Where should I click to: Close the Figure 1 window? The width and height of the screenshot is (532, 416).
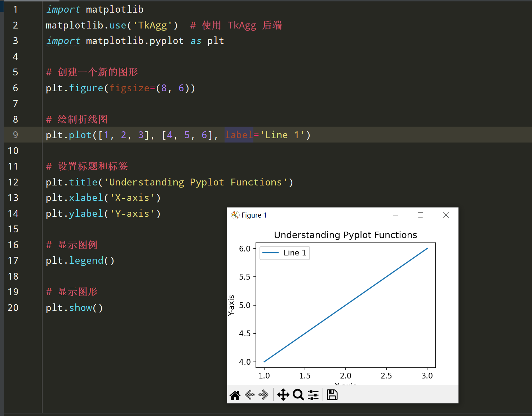click(x=446, y=215)
